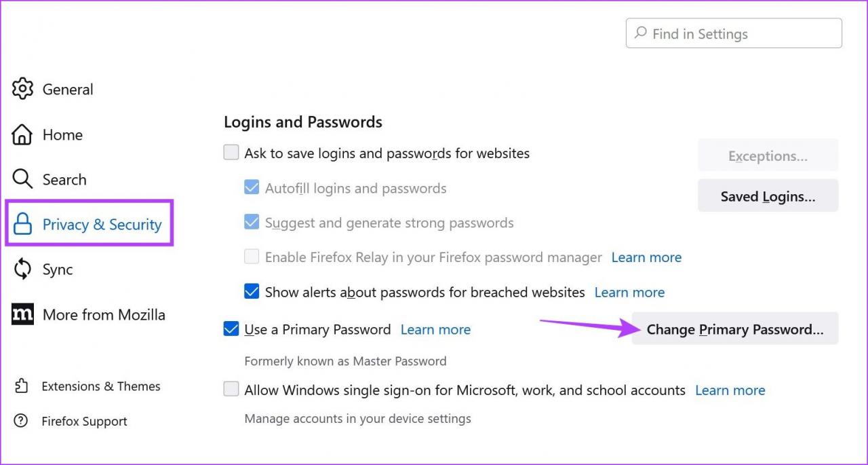868x465 pixels.
Task: Enable Ask to save logins and passwords
Action: coord(231,153)
